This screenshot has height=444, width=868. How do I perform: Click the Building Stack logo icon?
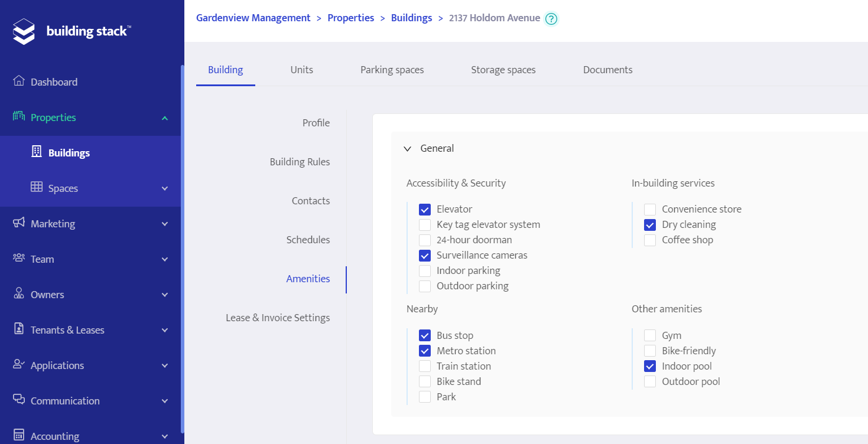(x=24, y=31)
